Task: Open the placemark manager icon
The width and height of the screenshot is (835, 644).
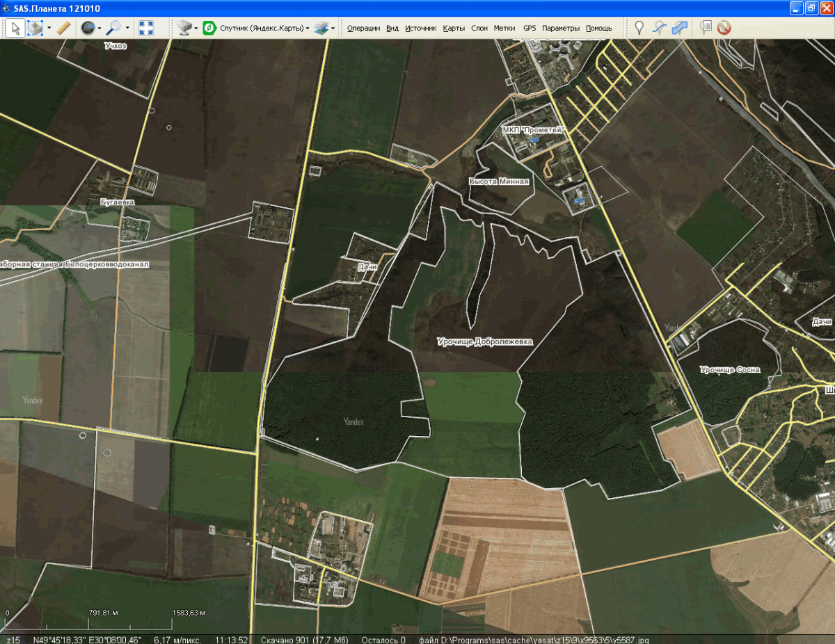Action: 706,28
